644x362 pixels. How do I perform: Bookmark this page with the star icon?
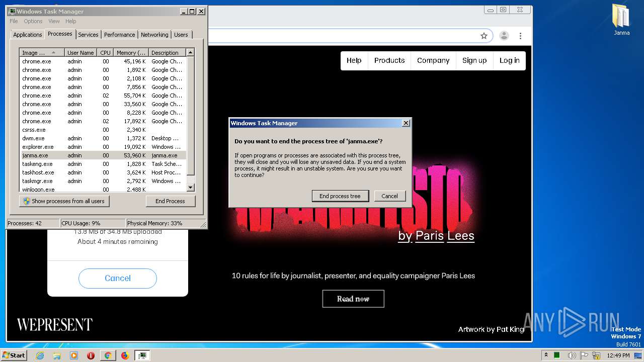tap(484, 36)
